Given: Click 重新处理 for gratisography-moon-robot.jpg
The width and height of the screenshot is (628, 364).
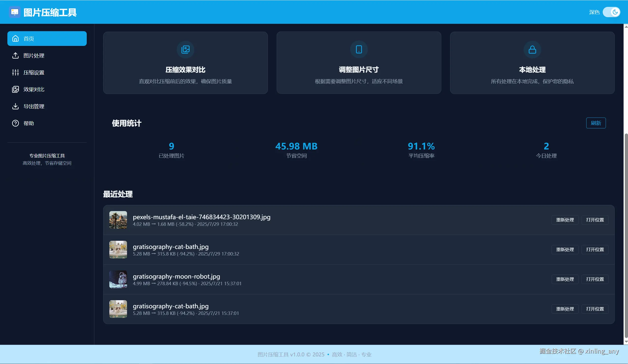Looking at the screenshot, I should tap(565, 279).
